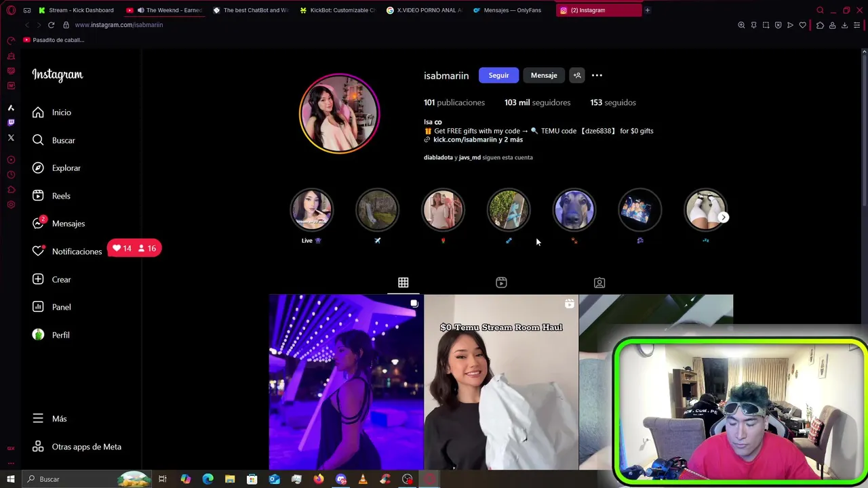Open a new browser tab

(647, 10)
